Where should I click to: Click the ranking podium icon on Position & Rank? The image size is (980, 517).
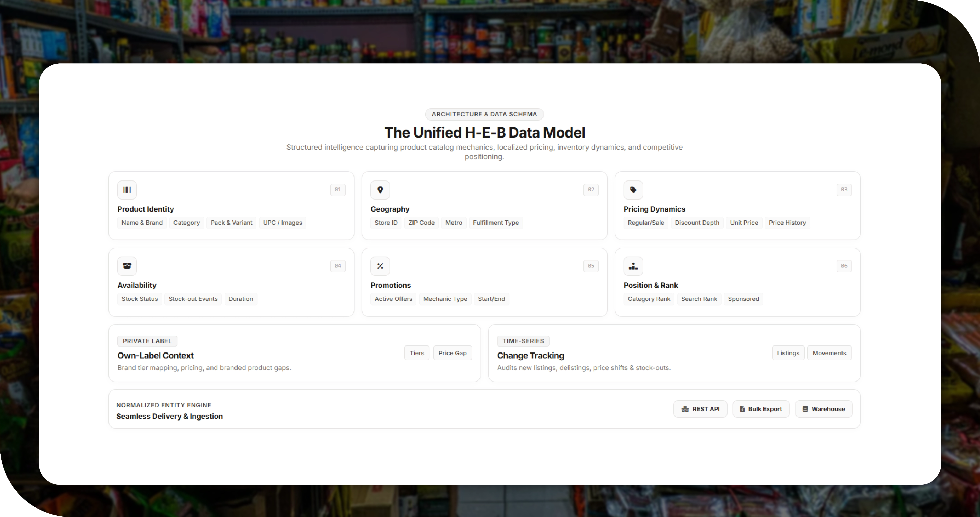pos(634,266)
